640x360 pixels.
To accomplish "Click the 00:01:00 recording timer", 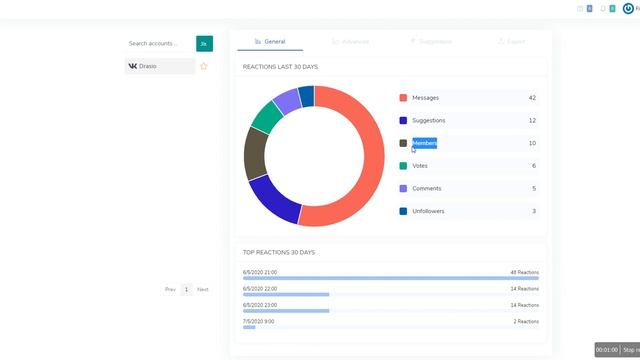I will (607, 350).
